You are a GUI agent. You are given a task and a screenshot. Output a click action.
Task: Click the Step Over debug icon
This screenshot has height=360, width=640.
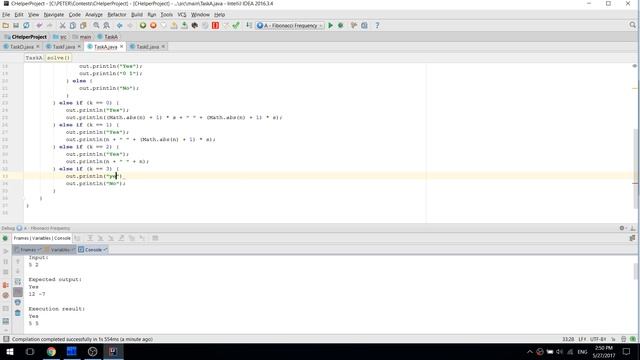tap(90, 238)
